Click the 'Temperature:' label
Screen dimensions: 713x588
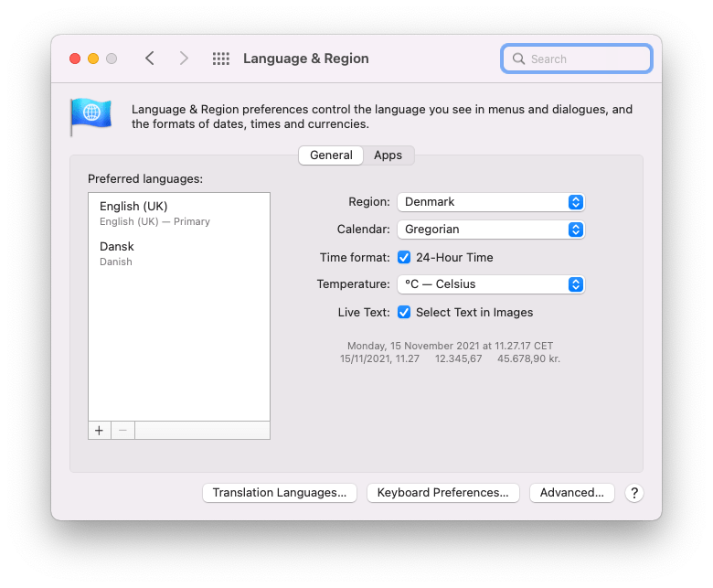tap(354, 284)
